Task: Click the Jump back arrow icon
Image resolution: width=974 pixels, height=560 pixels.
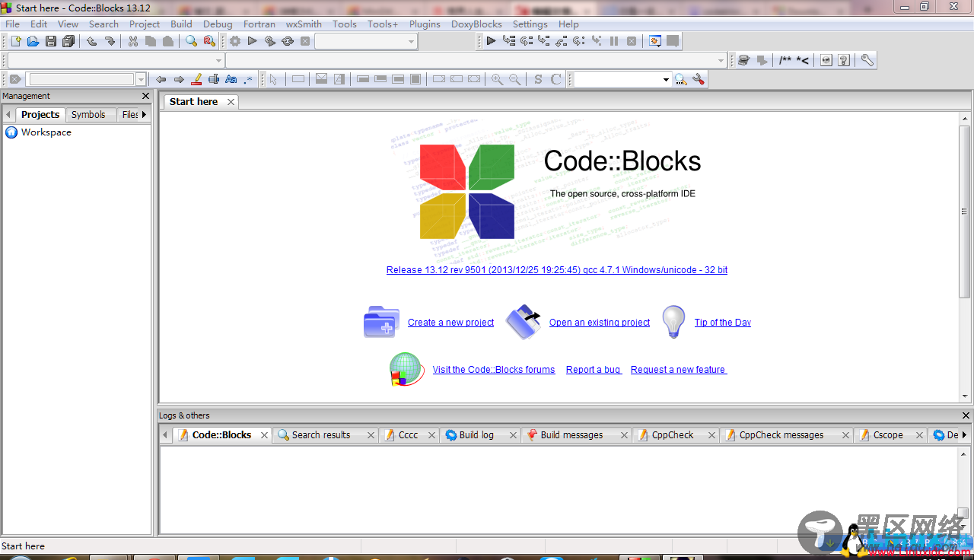Action: point(161,79)
